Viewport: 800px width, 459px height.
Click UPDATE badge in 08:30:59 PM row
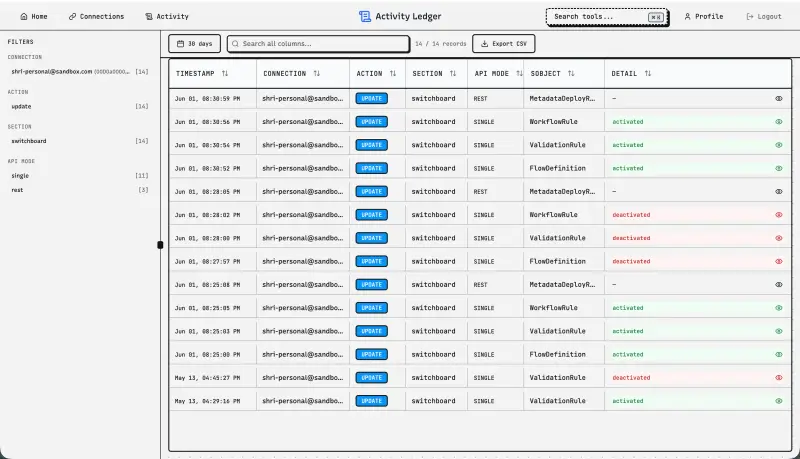click(371, 98)
